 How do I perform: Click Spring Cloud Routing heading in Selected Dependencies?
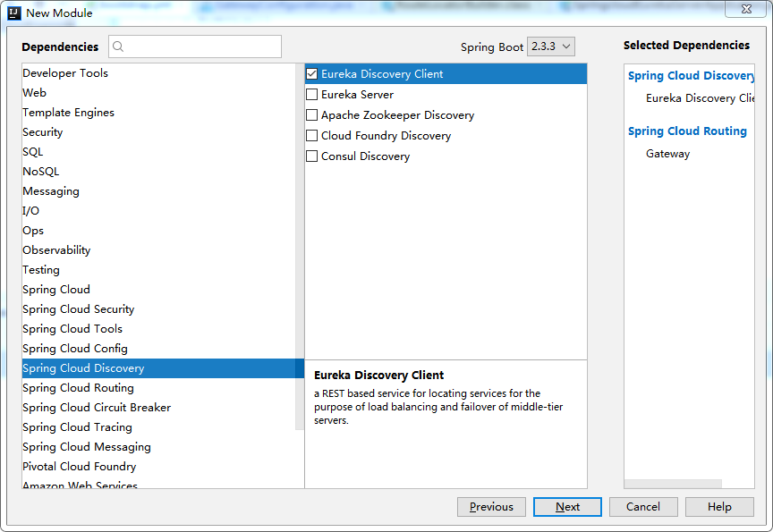click(x=687, y=131)
